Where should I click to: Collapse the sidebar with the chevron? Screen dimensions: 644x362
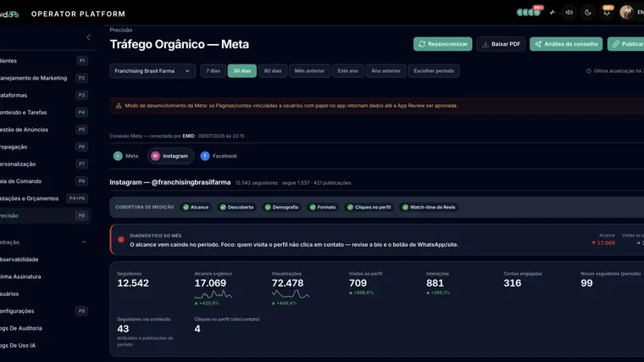pyautogui.click(x=89, y=37)
